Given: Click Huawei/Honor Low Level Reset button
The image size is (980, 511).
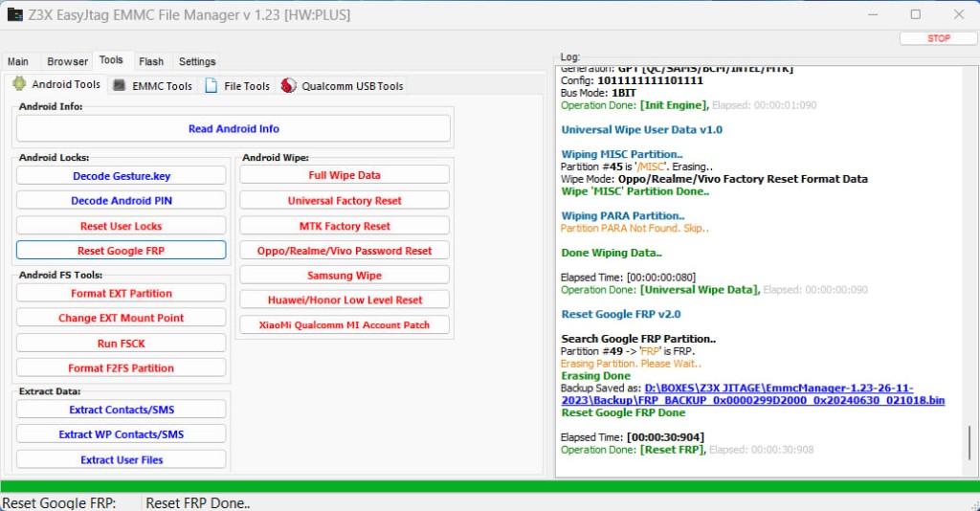Looking at the screenshot, I should 345,300.
